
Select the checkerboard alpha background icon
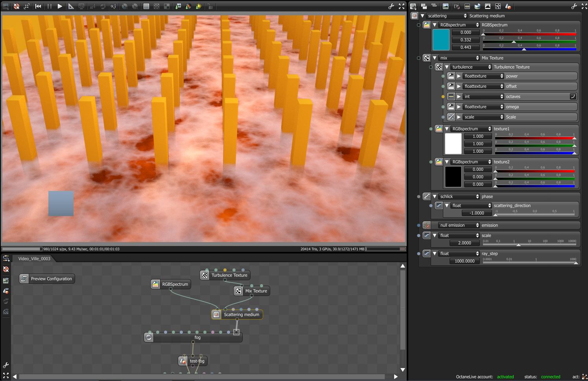click(157, 6)
